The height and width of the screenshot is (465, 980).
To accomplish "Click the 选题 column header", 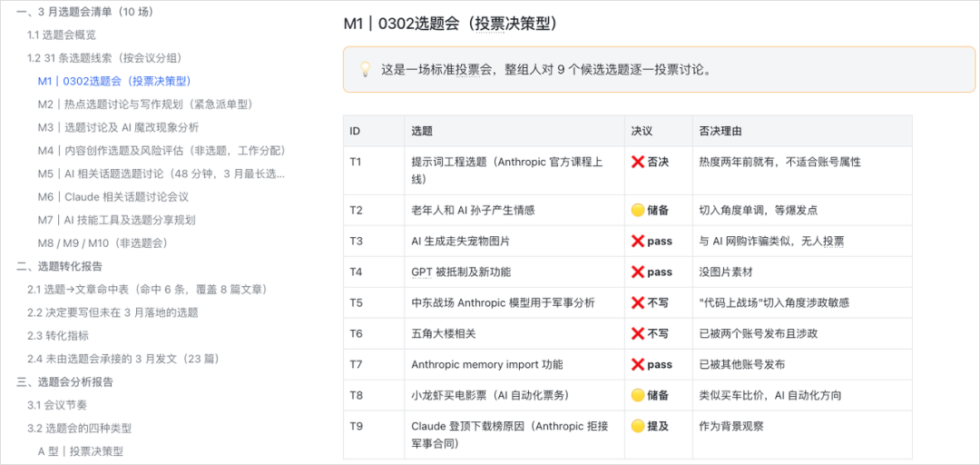I will point(514,132).
